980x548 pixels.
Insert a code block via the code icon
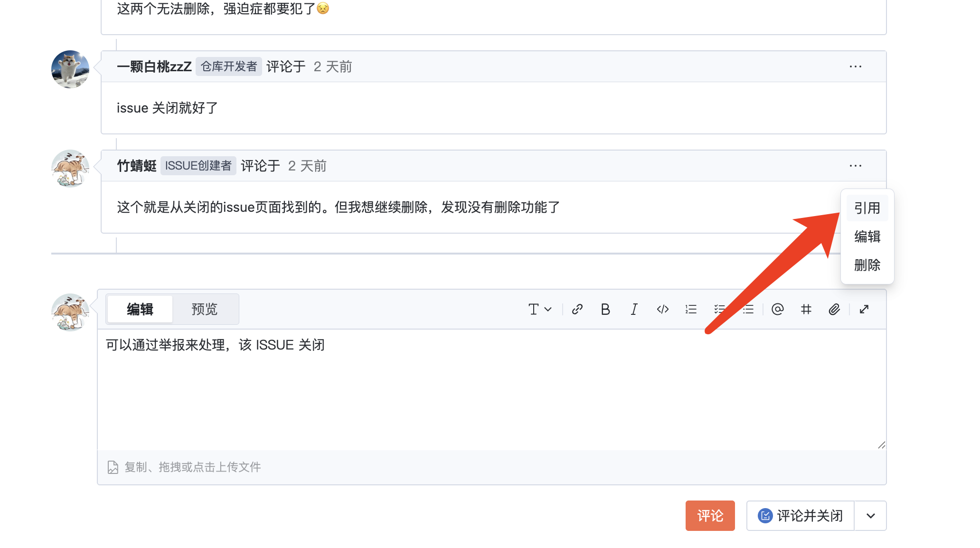[662, 309]
